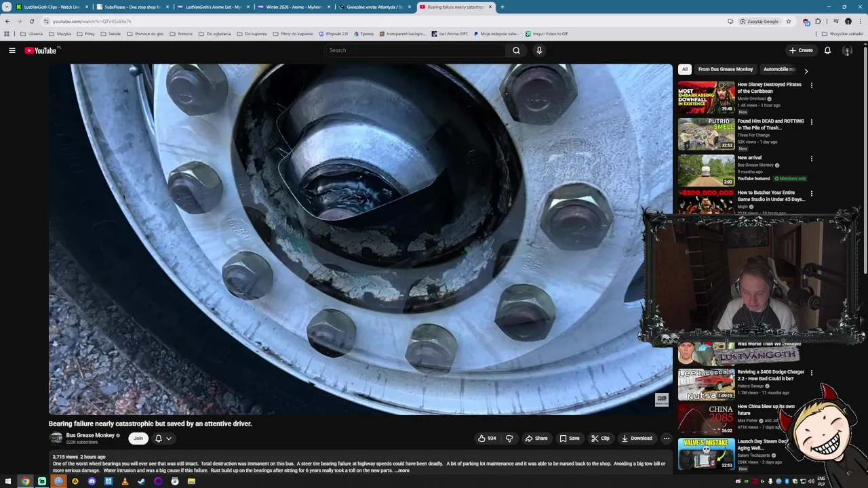Open Wszystkie zakładki bookmarks folder
This screenshot has width=868, height=488.
point(842,33)
